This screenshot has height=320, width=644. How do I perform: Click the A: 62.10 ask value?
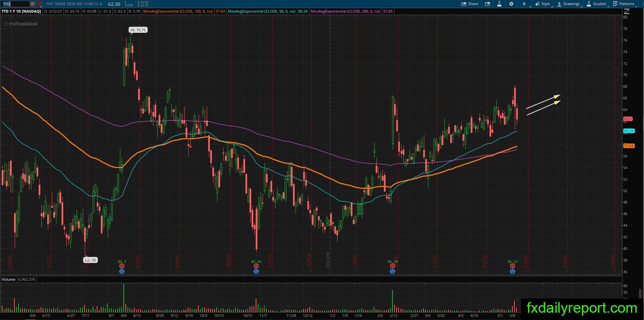[142, 5]
